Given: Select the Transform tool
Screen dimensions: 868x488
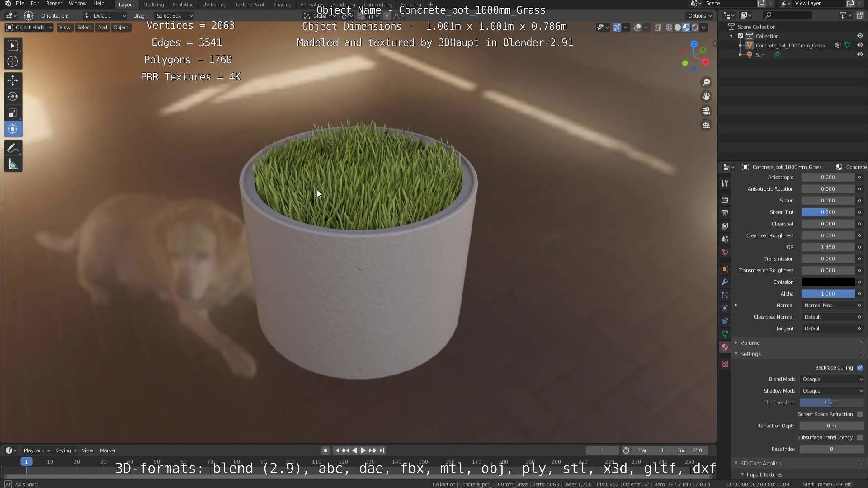Looking at the screenshot, I should pyautogui.click(x=13, y=129).
